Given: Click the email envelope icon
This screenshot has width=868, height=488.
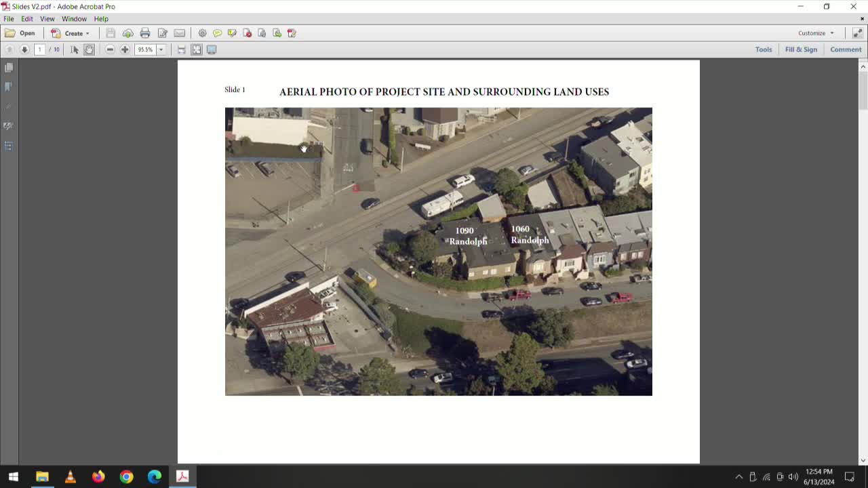Looking at the screenshot, I should (x=179, y=33).
